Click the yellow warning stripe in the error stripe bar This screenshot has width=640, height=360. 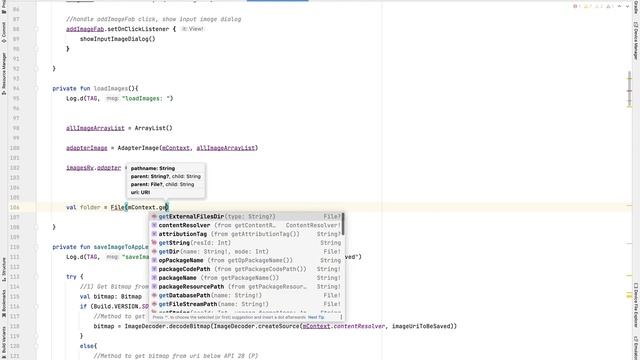[629, 296]
